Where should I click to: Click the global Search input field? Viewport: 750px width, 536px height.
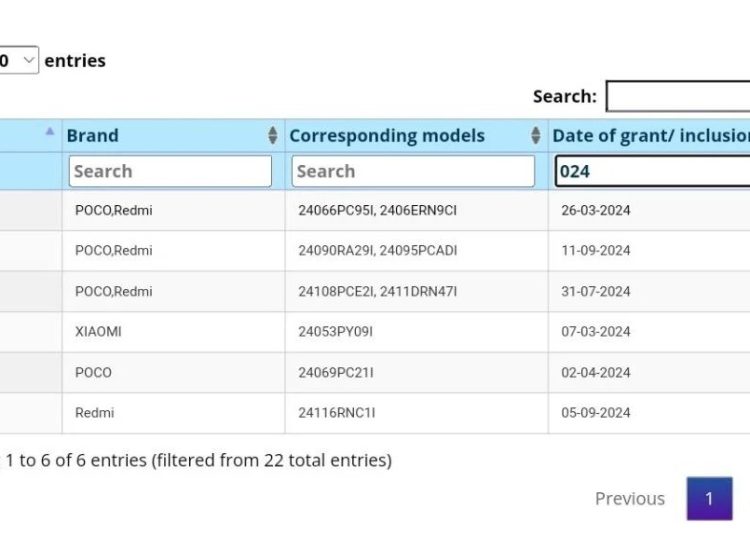click(x=678, y=96)
